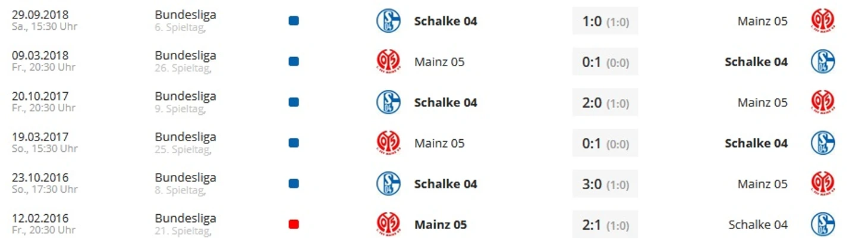Select the 20.10.2017 match date

point(40,96)
